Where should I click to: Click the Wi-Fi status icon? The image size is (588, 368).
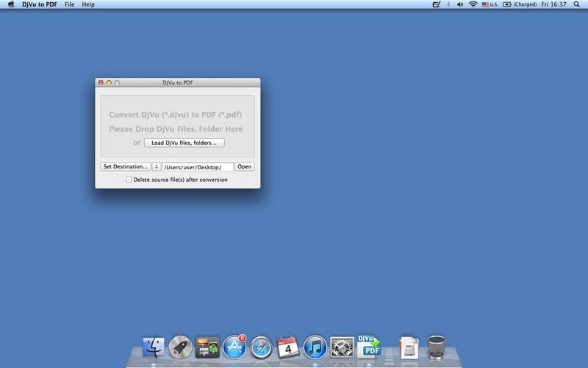tap(473, 4)
